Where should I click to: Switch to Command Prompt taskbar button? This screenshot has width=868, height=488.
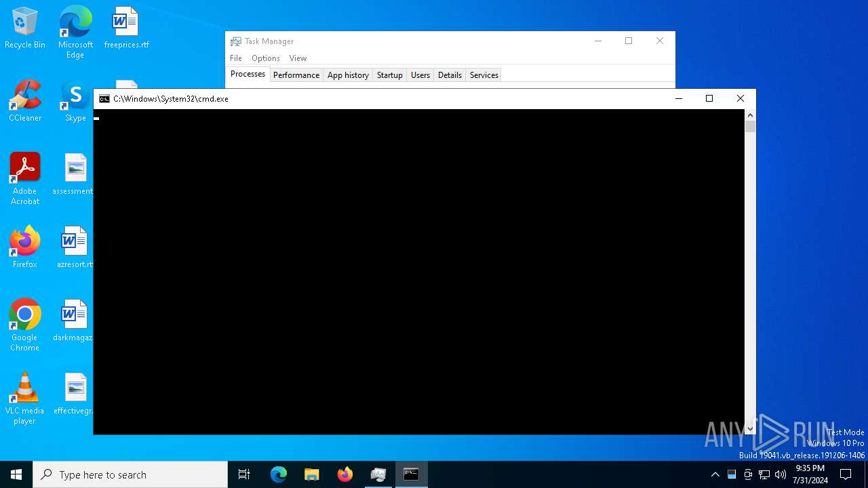pyautogui.click(x=412, y=474)
